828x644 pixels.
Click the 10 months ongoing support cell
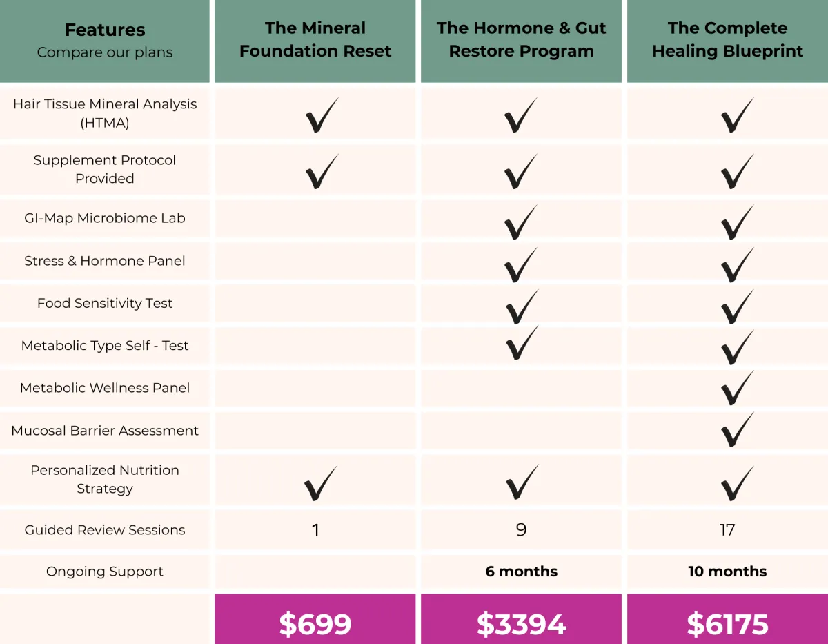[x=727, y=572]
